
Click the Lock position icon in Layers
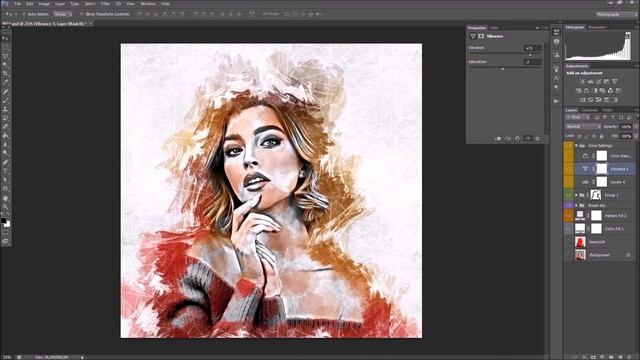[594, 136]
